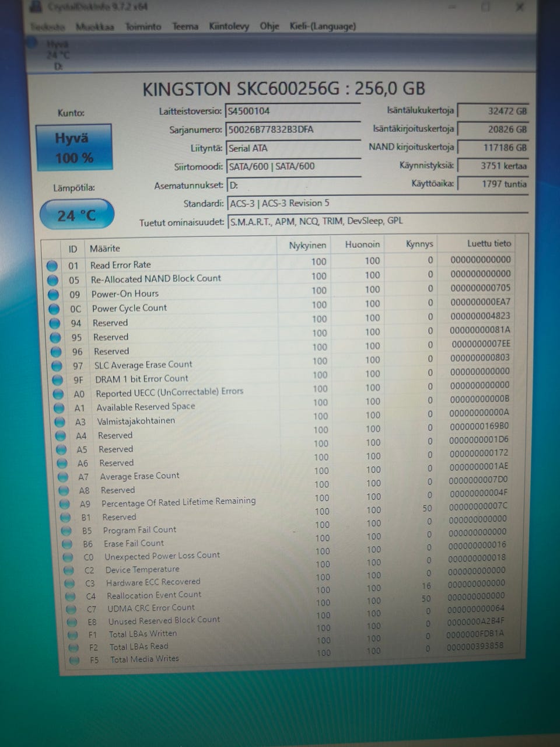This screenshot has width=560, height=747.
Task: Click the status dot for Hardware ECC Recovered
Action: 70,584
